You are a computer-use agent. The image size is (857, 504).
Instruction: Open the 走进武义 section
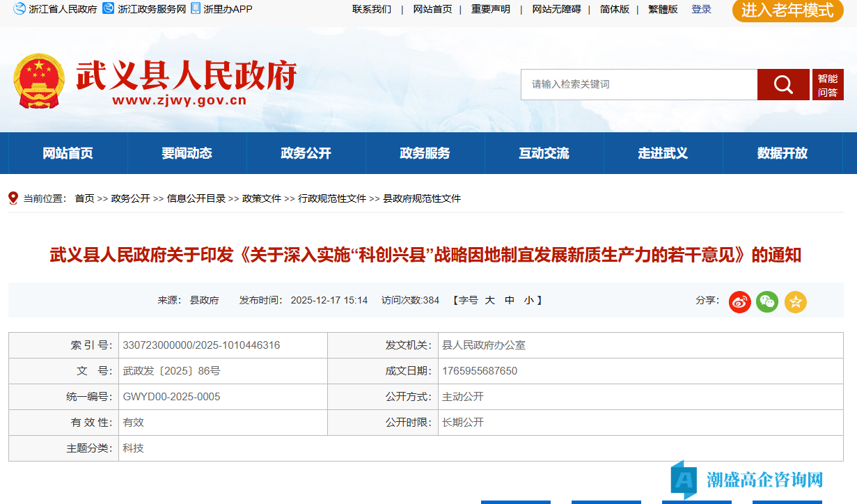[663, 153]
